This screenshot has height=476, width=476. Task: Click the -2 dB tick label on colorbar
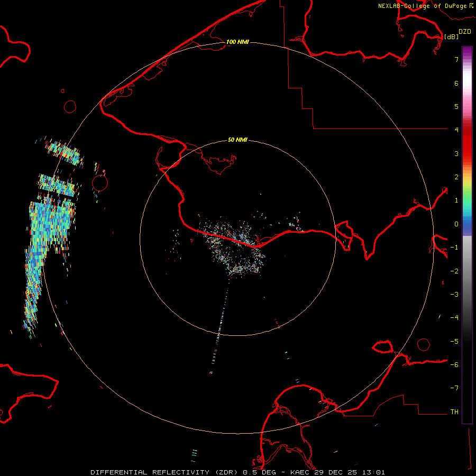(454, 271)
